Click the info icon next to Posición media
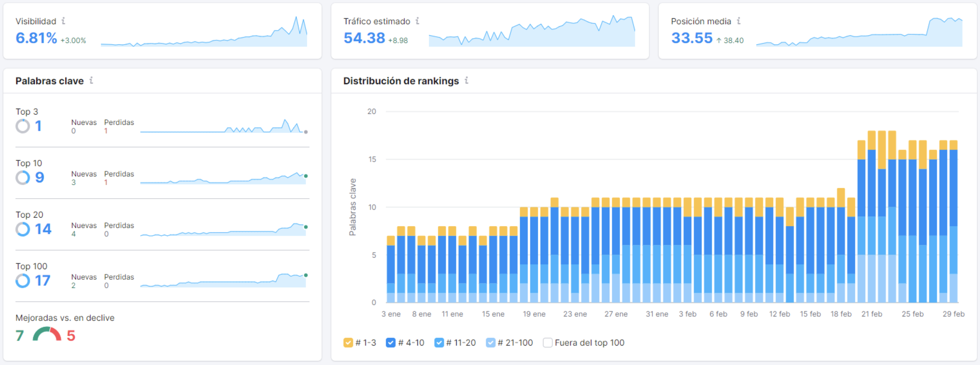Image resolution: width=980 pixels, height=365 pixels. coord(738,21)
